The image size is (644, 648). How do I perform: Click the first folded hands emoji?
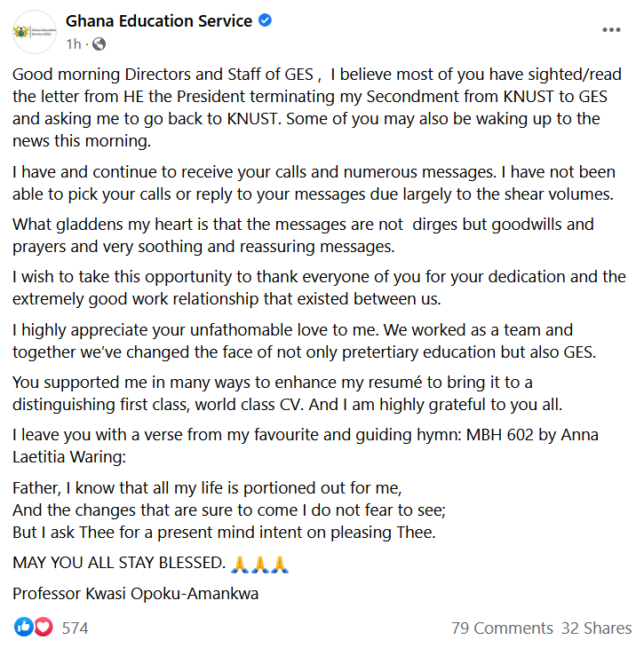tap(238, 564)
